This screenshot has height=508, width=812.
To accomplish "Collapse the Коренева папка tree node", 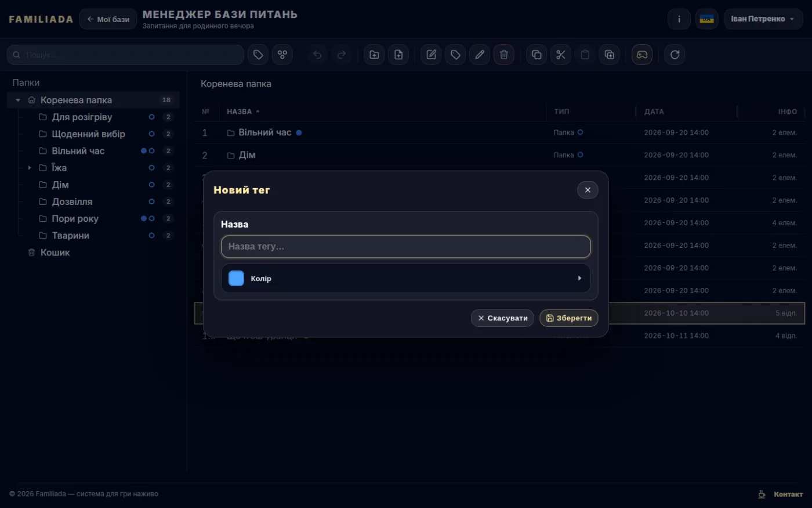I will pos(18,100).
